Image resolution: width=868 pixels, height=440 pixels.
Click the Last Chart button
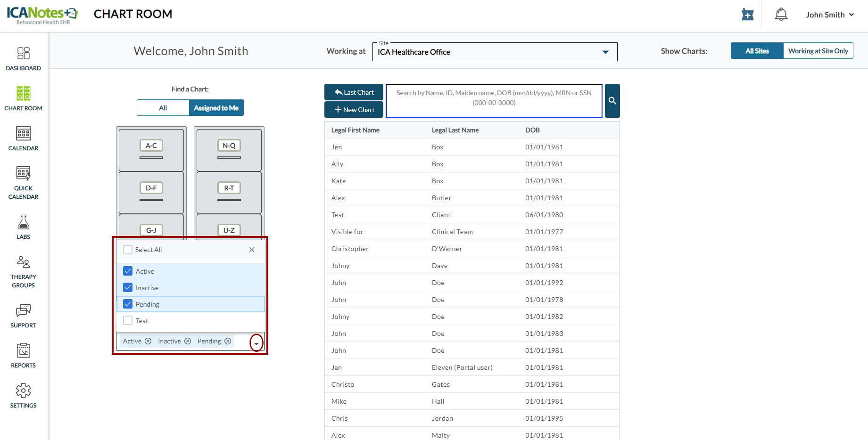point(354,92)
